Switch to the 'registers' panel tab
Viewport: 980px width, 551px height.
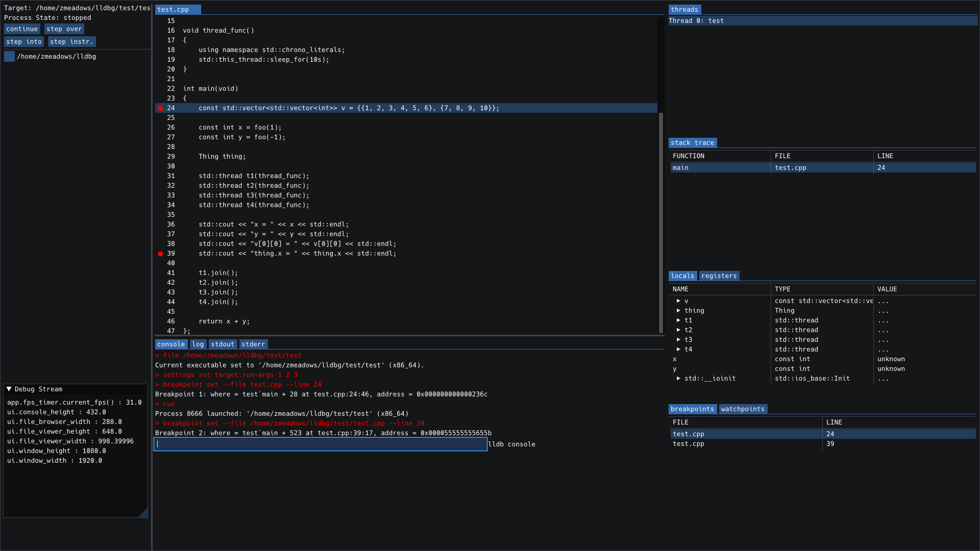(719, 276)
